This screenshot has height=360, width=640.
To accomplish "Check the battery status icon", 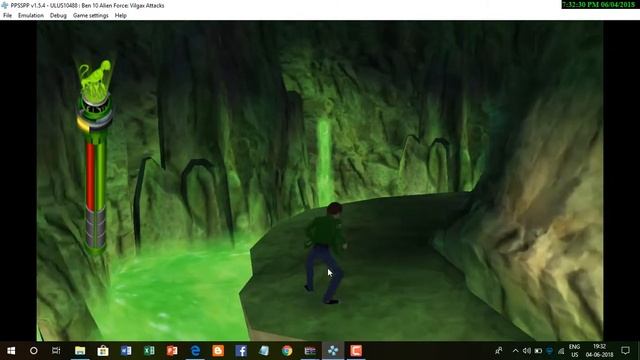I will coord(538,351).
